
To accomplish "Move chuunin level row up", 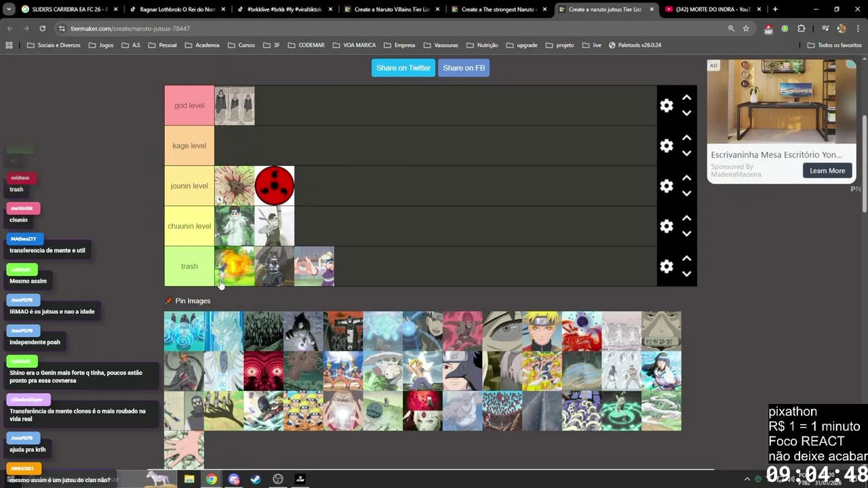I will 686,218.
